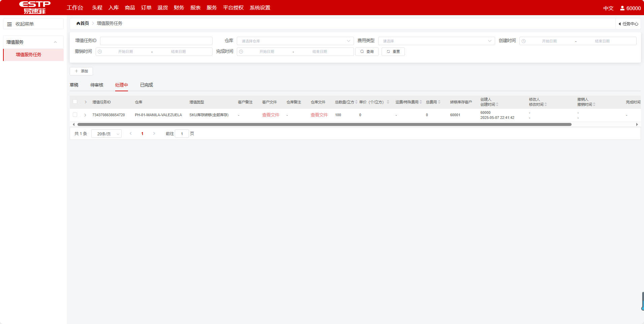Screen dimensions: 644x324
Task: Sort by 总费用 column sort icon
Action: click(439, 102)
